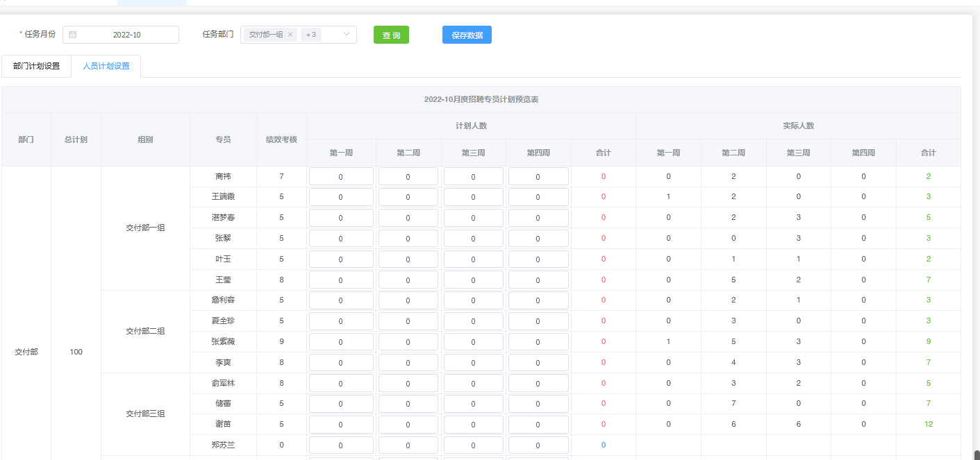The width and height of the screenshot is (980, 460).
Task: Click the +3 collapsed departments tag
Action: point(310,35)
